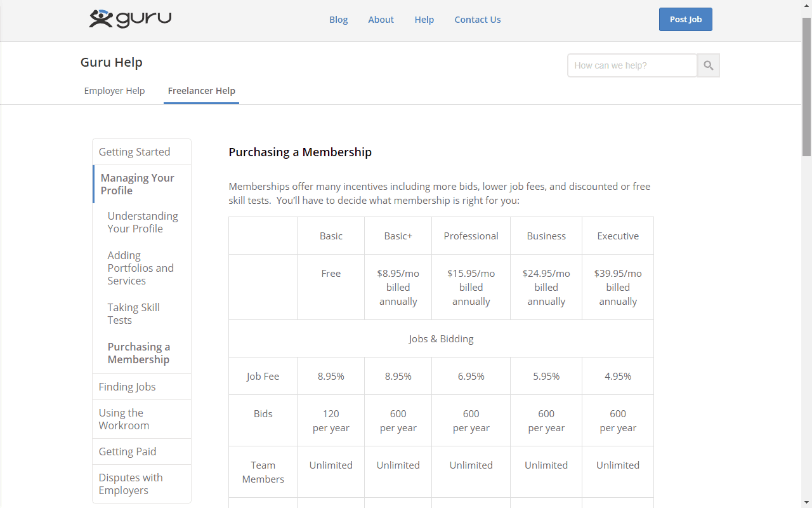Click the Unlimited cell under Executive
This screenshot has height=508, width=812.
618,472
